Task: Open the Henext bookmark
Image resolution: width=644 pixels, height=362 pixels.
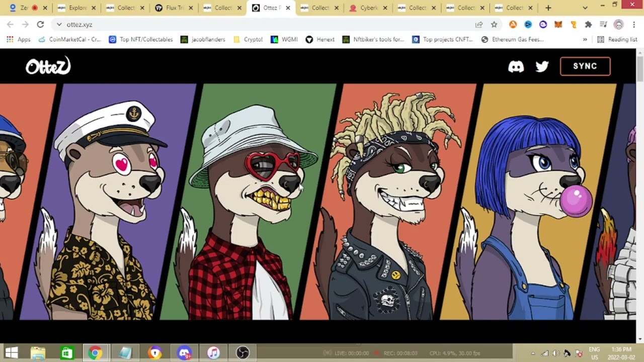Action: pyautogui.click(x=320, y=39)
